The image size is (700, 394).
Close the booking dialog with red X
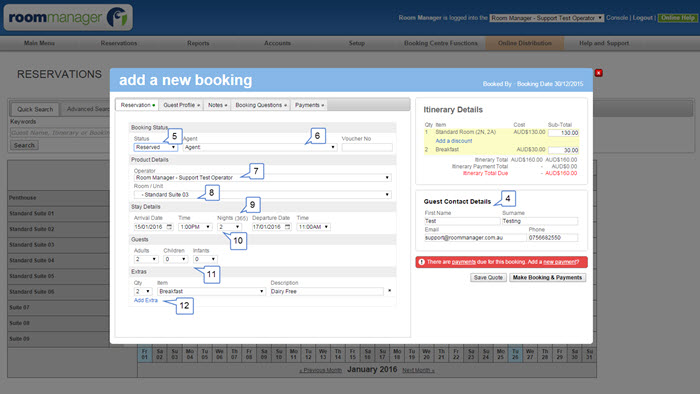pyautogui.click(x=599, y=73)
